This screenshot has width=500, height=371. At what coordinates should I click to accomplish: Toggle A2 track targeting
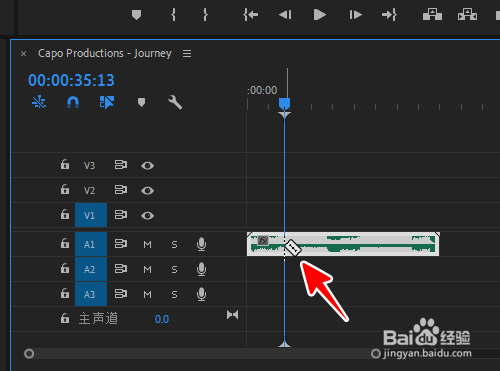pyautogui.click(x=91, y=269)
